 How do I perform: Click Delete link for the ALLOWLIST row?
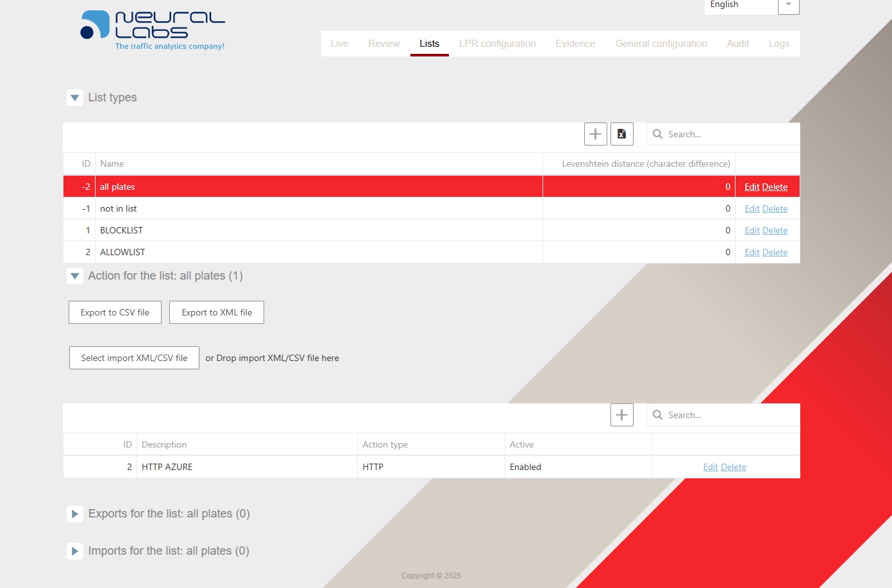coord(775,253)
